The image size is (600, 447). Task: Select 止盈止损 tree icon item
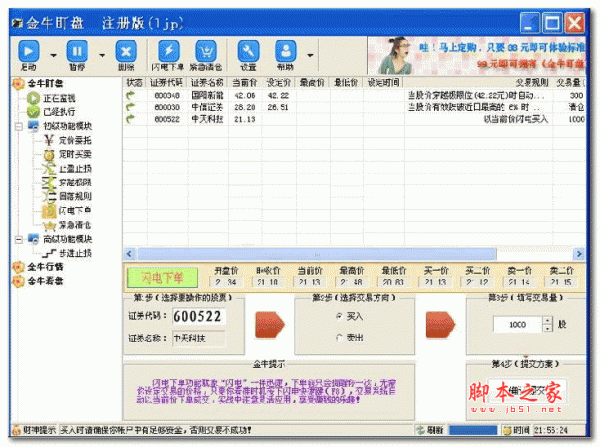coord(49,168)
